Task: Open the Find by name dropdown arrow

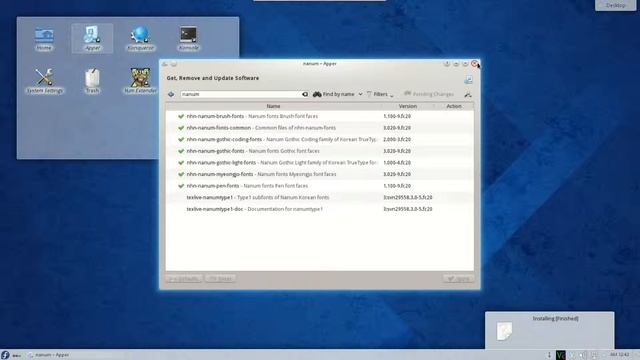Action: pyautogui.click(x=360, y=94)
